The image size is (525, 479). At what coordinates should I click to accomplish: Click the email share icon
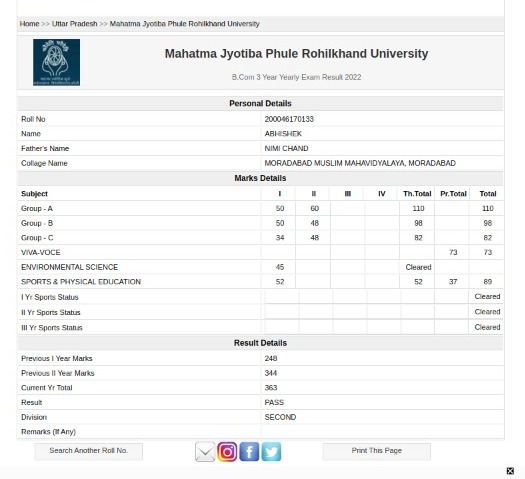205,452
